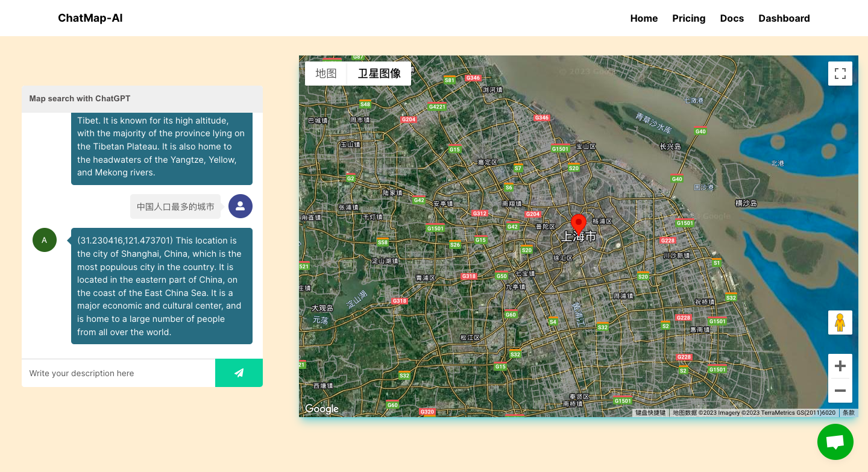Click the 松江区 district label

tap(470, 338)
